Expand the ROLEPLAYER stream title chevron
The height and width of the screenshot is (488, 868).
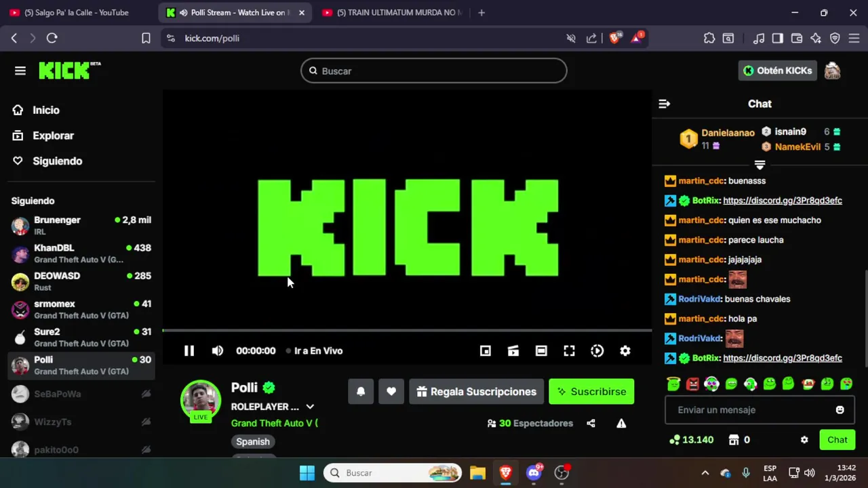[310, 407]
